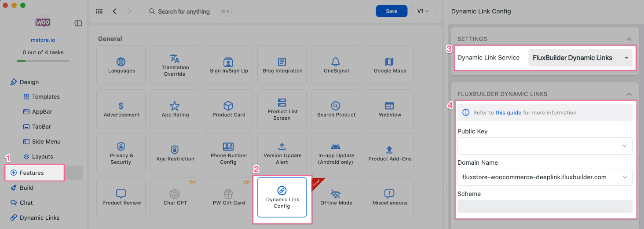Select the Dynamic Link Config tile
The width and height of the screenshot is (644, 229).
click(x=282, y=197)
